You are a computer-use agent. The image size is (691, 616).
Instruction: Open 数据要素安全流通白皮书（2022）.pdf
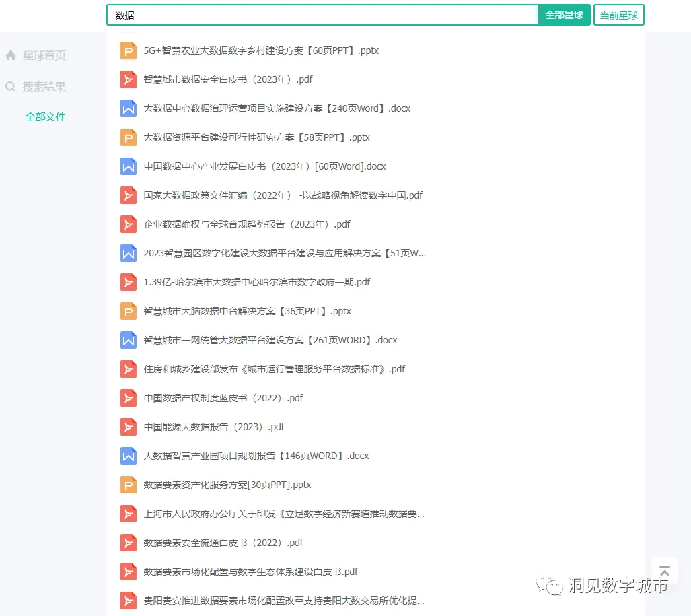[223, 543]
